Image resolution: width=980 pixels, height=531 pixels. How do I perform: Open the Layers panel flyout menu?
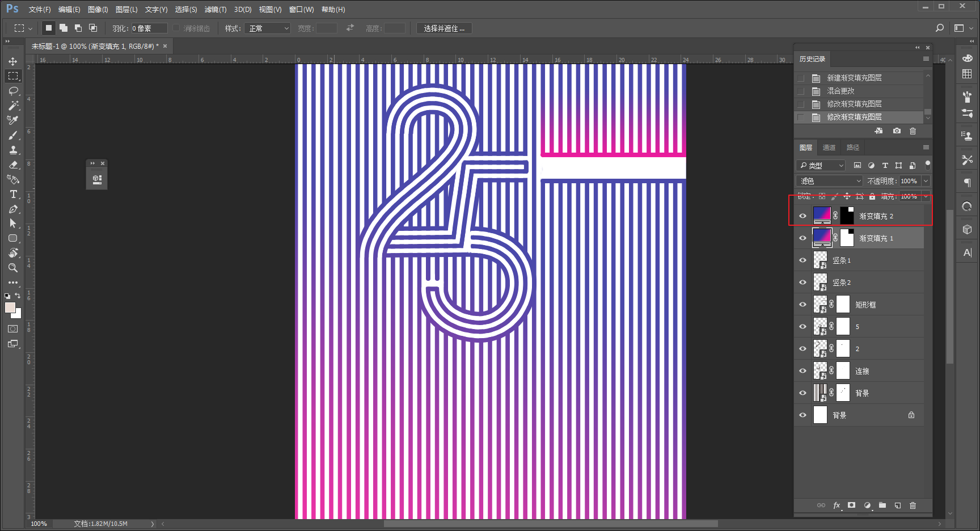pyautogui.click(x=926, y=147)
